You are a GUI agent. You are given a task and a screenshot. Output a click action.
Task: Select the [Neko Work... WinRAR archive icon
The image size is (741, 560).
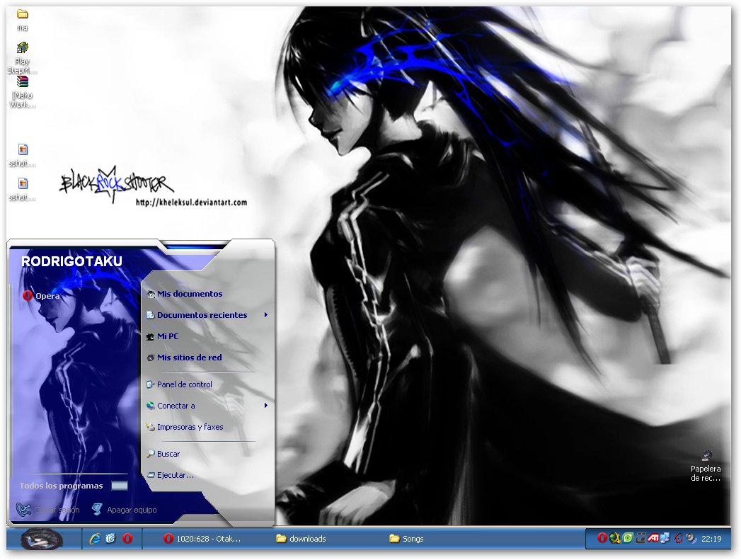tap(22, 91)
